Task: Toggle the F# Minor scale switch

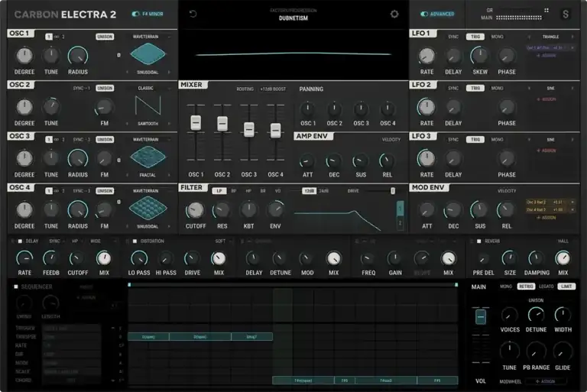Action: (x=135, y=14)
